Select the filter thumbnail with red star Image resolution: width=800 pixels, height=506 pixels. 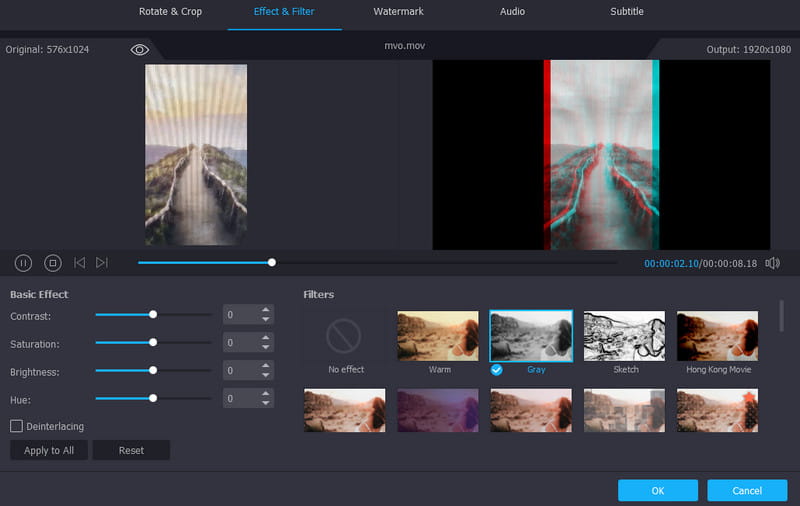(x=717, y=411)
